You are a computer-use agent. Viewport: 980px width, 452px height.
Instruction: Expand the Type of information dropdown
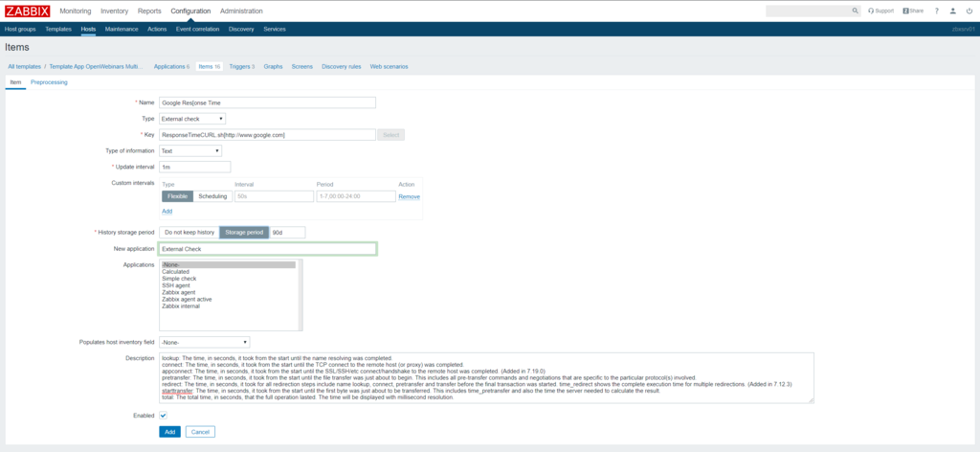tap(189, 150)
